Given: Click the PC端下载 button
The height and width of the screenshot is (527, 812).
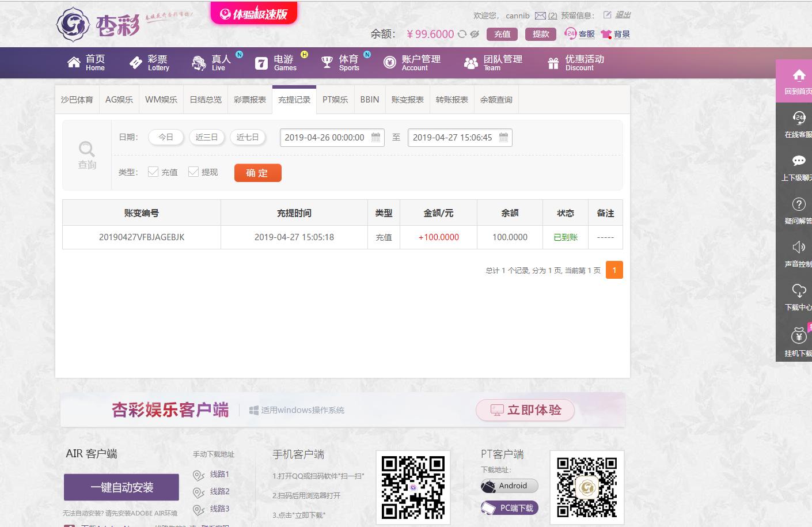Looking at the screenshot, I should click(x=510, y=508).
